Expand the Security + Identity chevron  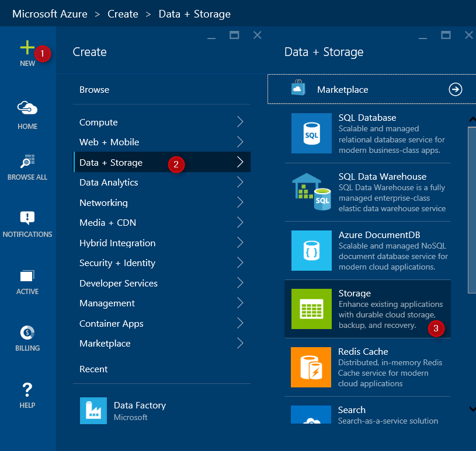(x=240, y=263)
